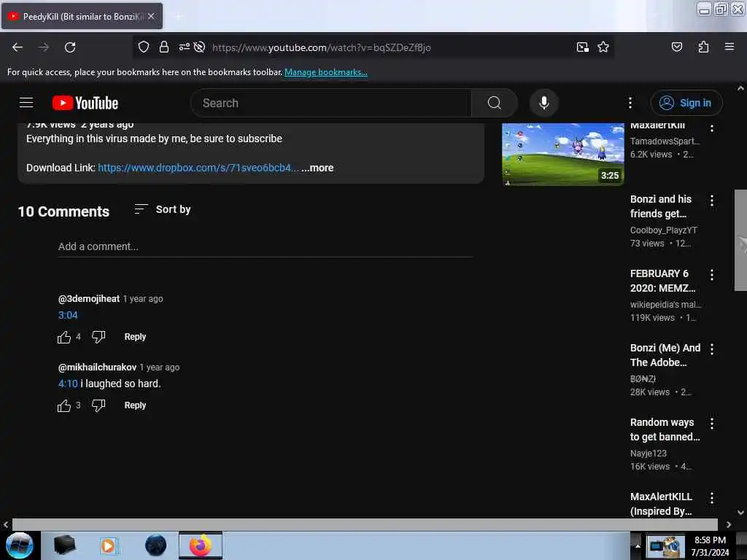Screen dimensions: 747x560
Task: Click the vertical scrollbar thumb
Action: 740,240
